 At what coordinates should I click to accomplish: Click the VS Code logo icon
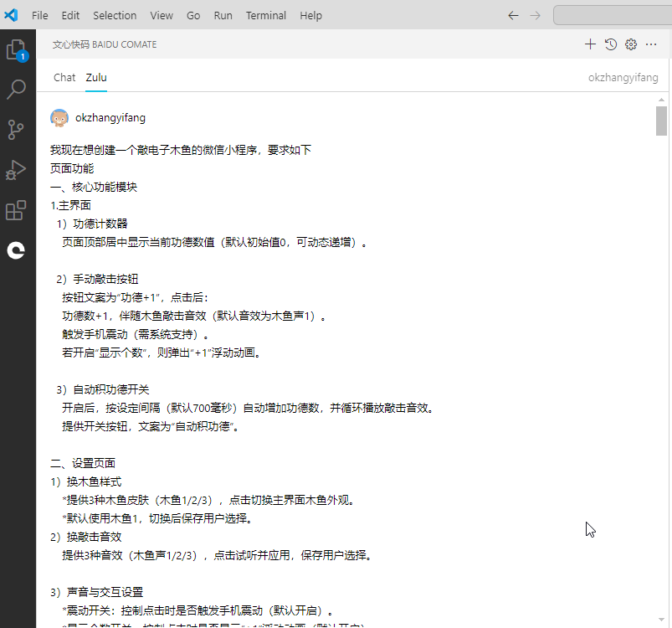tap(11, 15)
